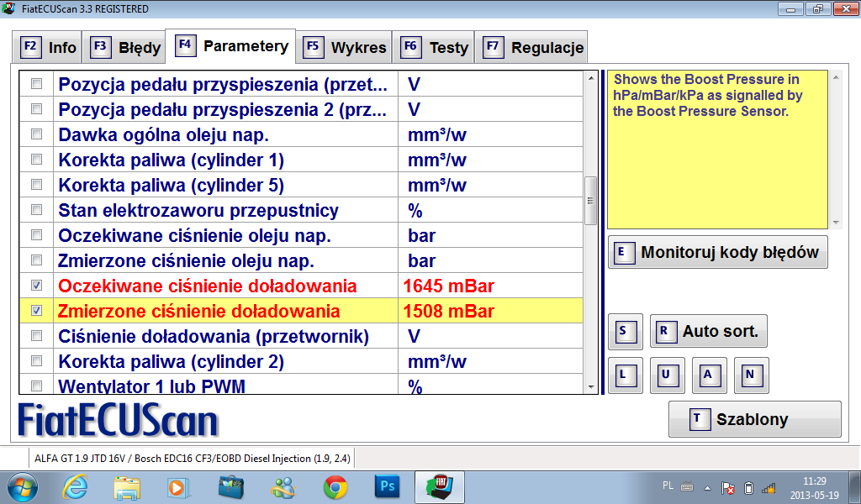
Task: Click the touch keyboard tray icon
Action: coord(686,486)
